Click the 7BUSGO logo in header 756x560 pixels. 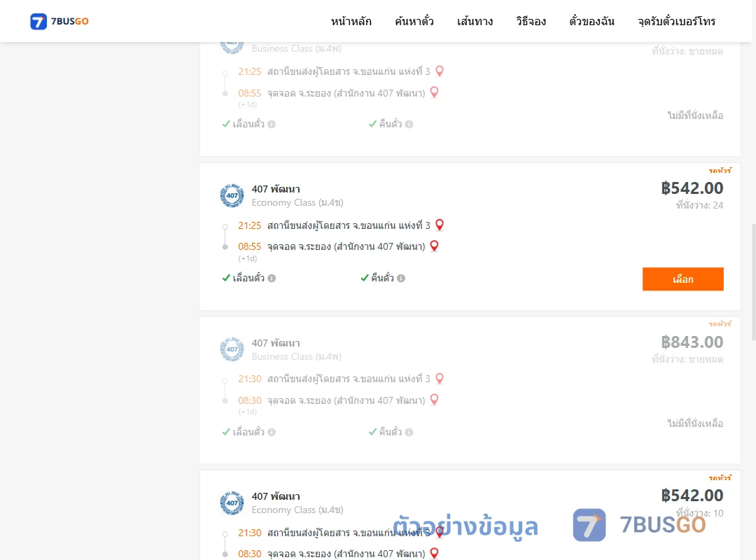(x=59, y=21)
